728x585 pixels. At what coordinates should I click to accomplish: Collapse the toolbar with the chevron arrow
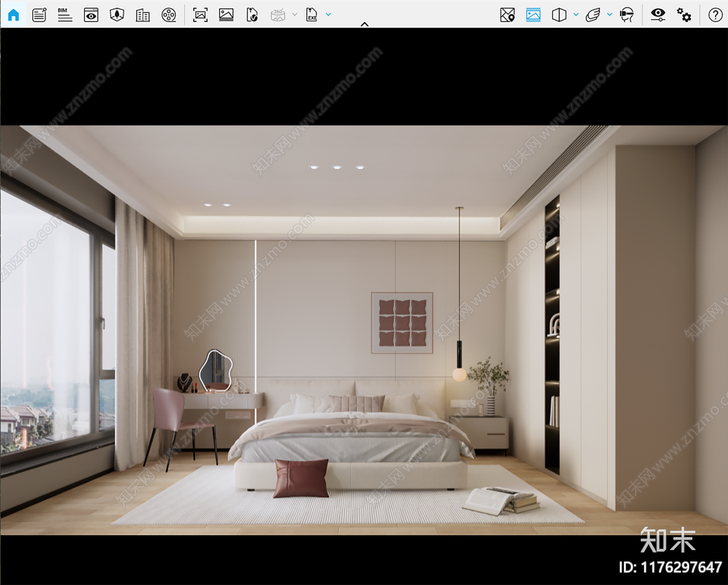pos(364,25)
